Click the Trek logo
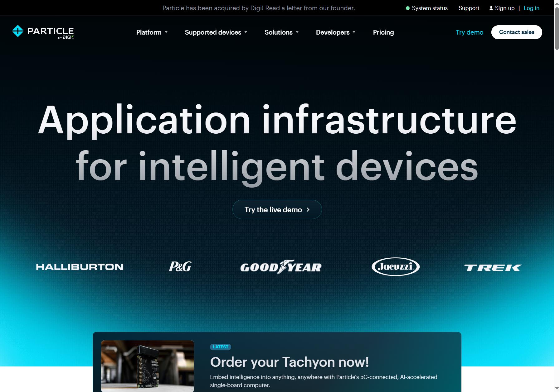560x392 pixels. tap(493, 268)
